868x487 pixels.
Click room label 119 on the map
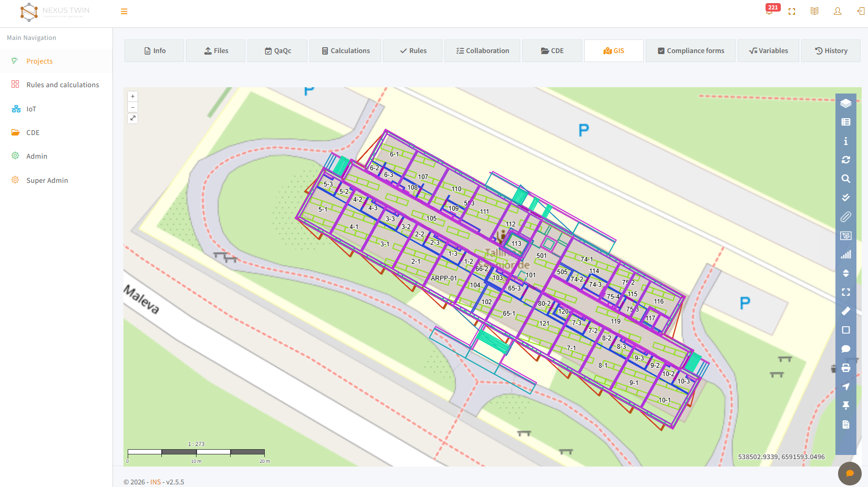point(616,322)
